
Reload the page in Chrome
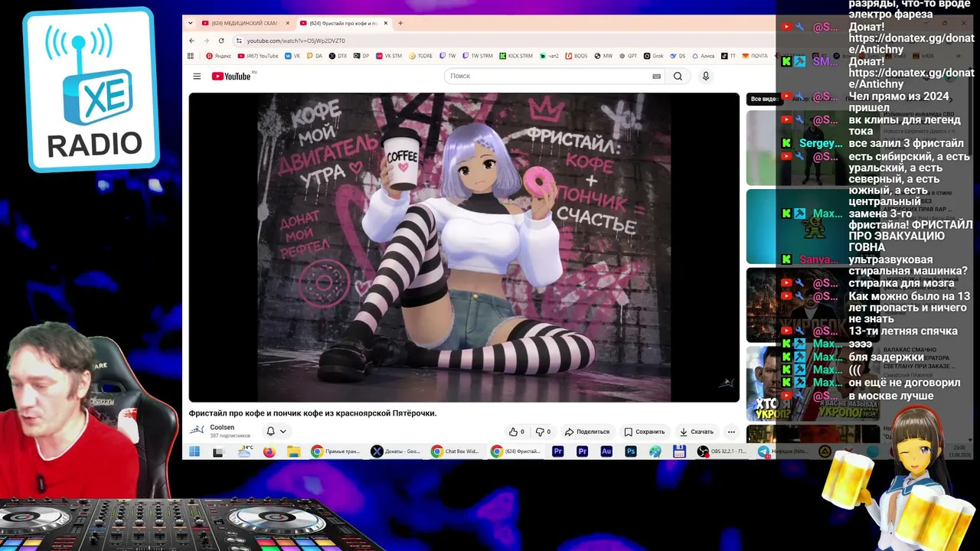pos(221,41)
